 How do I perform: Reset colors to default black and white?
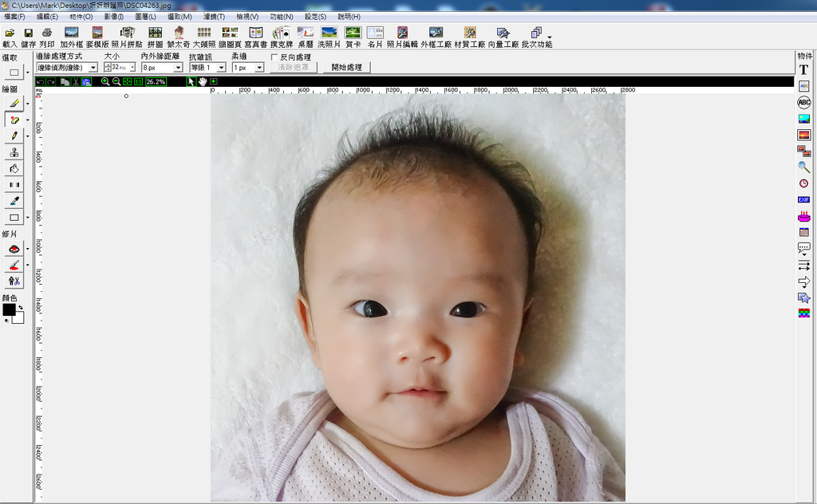6,321
